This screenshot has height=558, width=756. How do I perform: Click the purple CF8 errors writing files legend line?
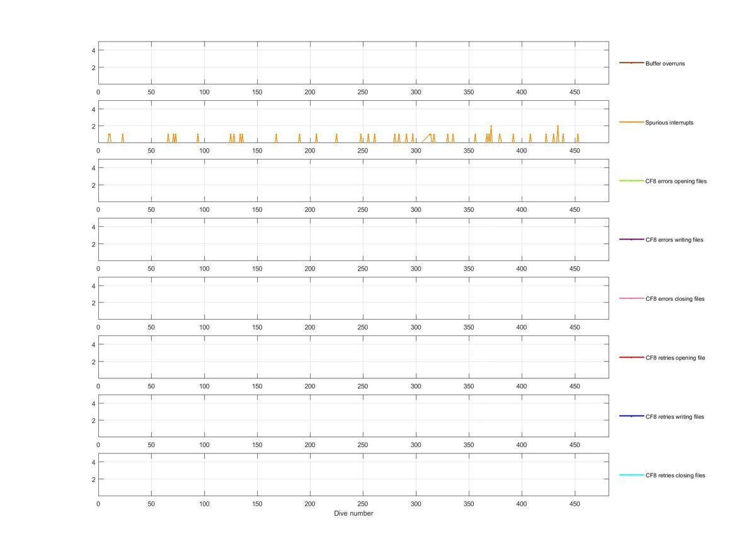(x=631, y=240)
